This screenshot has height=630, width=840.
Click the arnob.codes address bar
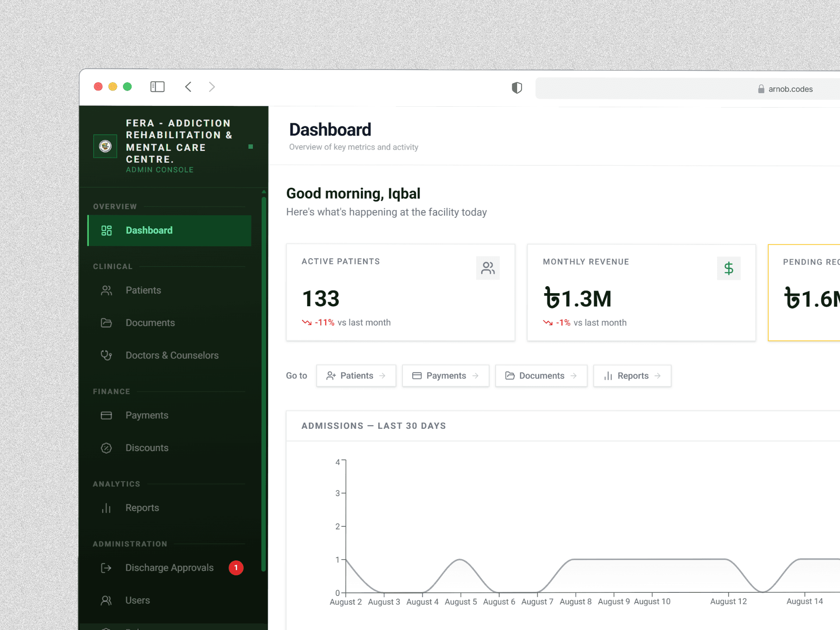[688, 89]
